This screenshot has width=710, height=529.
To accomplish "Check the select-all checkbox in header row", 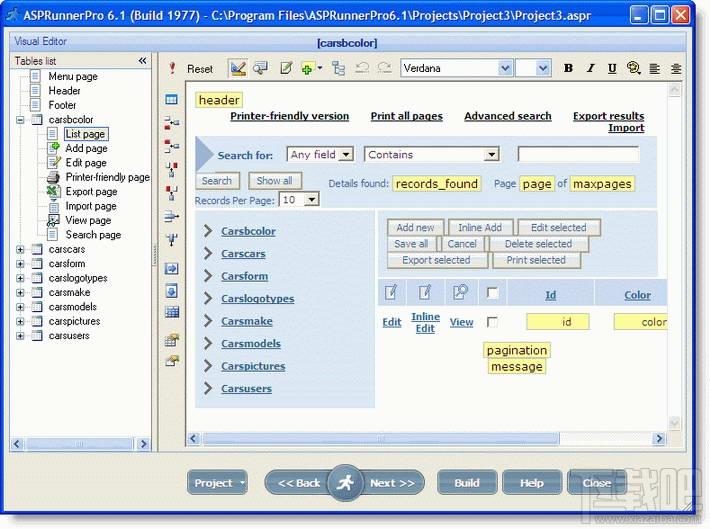I will tap(492, 293).
